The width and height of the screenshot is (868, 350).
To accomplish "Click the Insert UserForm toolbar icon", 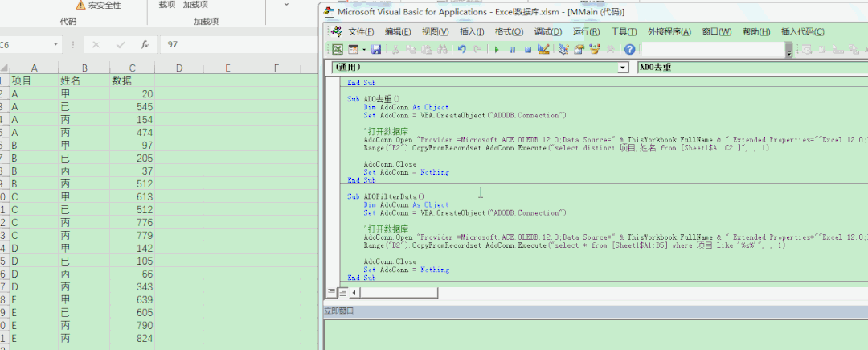I will (353, 50).
